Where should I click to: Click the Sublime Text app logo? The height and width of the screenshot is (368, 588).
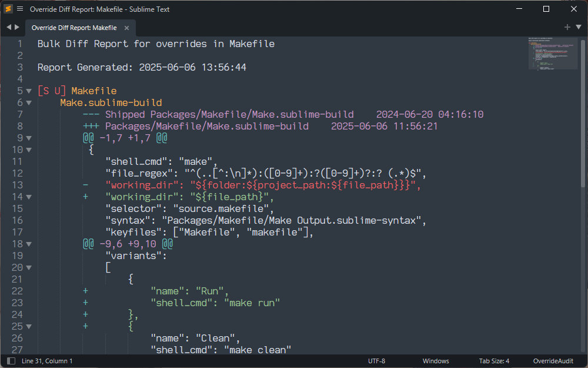point(8,9)
